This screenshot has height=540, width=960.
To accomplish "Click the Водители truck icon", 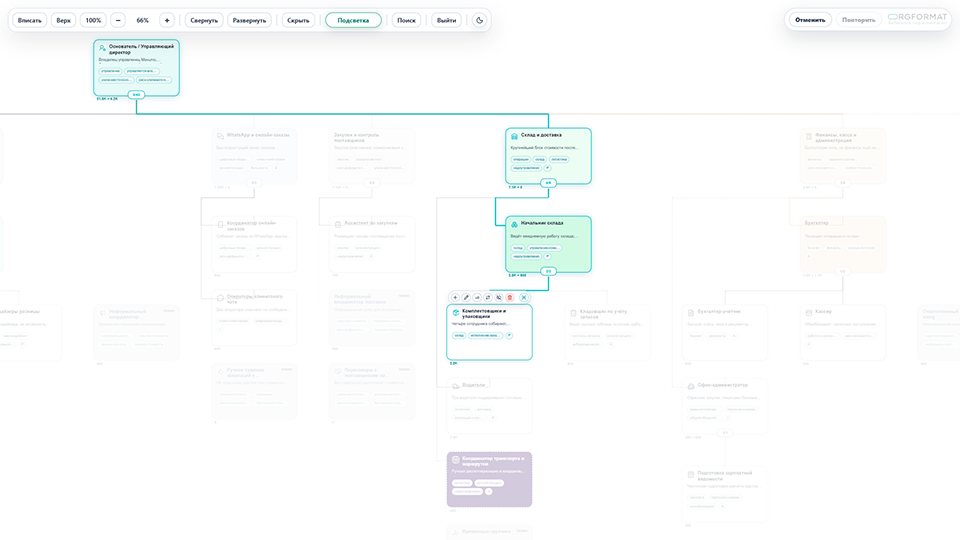I will coord(456,386).
